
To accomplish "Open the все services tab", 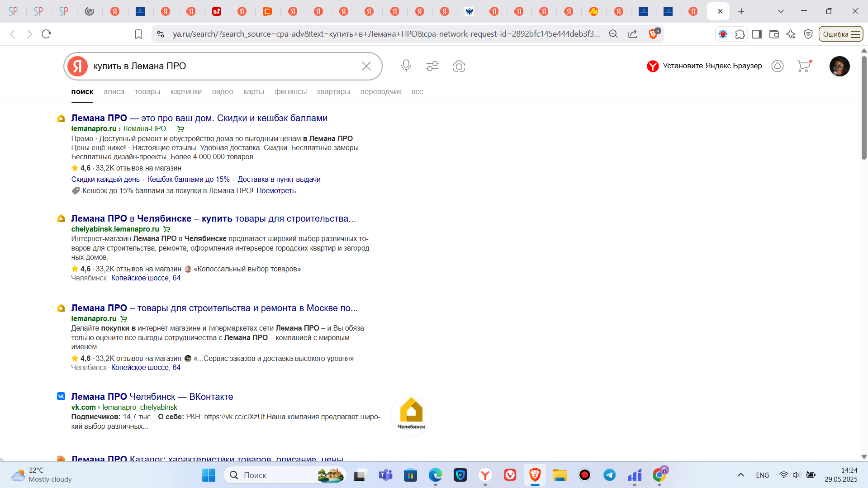I will tap(417, 91).
